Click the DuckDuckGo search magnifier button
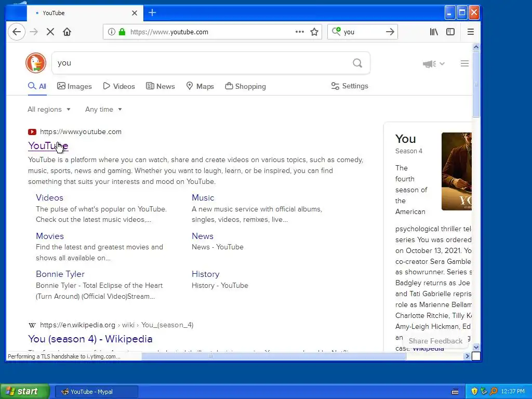This screenshot has width=532, height=399. [x=357, y=63]
